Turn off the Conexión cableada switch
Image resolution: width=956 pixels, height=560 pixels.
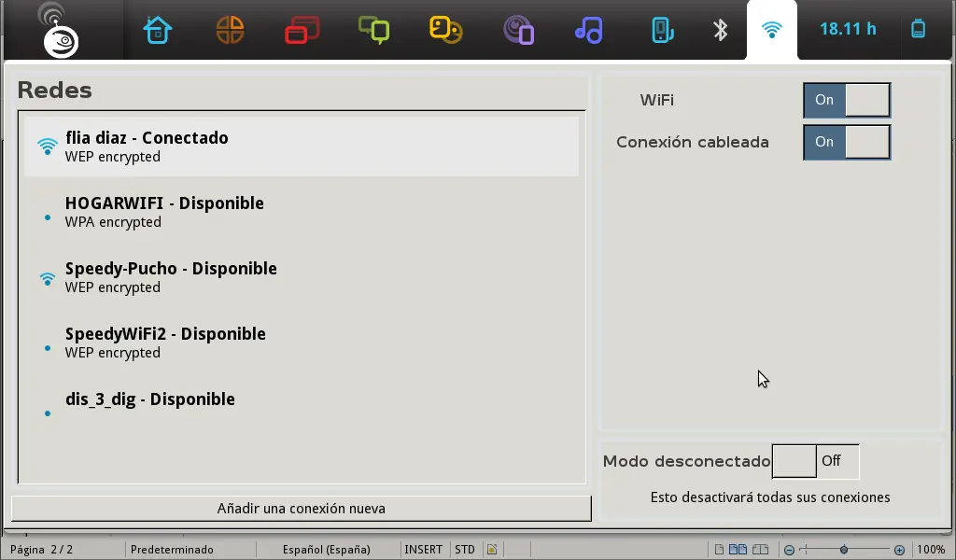pyautogui.click(x=847, y=142)
